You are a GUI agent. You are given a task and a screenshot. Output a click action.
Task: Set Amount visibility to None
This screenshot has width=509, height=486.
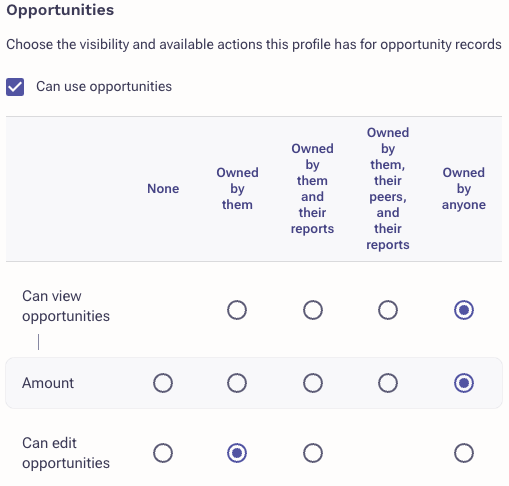tap(163, 383)
